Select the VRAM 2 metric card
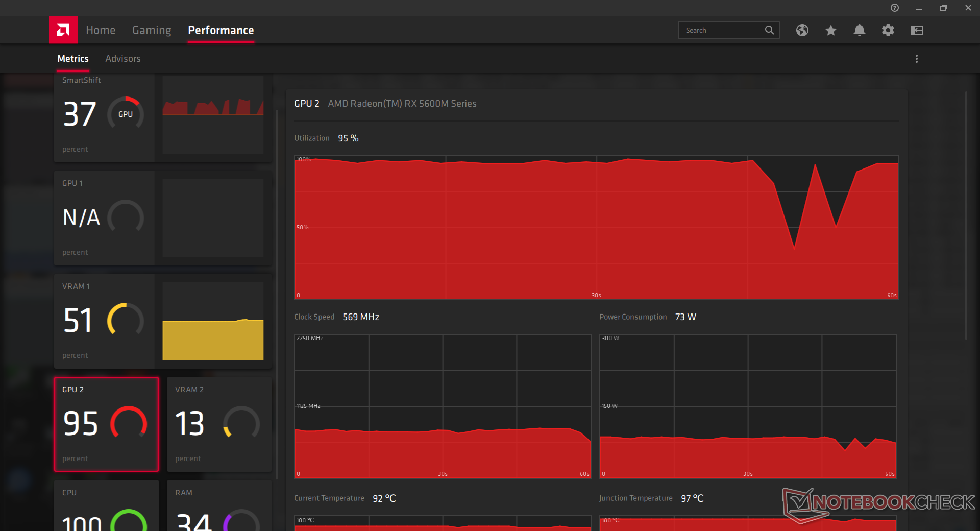 (x=219, y=424)
